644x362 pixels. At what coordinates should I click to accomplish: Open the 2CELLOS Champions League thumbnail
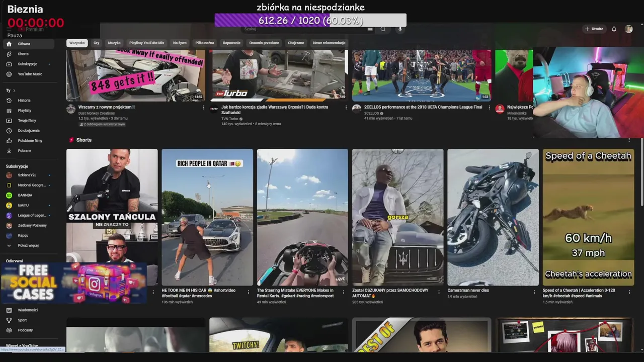(422, 75)
